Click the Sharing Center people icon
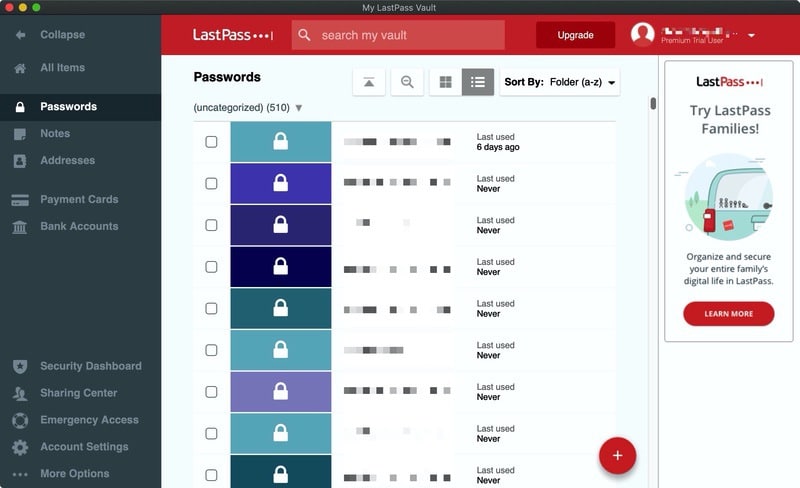800x488 pixels. [x=20, y=393]
